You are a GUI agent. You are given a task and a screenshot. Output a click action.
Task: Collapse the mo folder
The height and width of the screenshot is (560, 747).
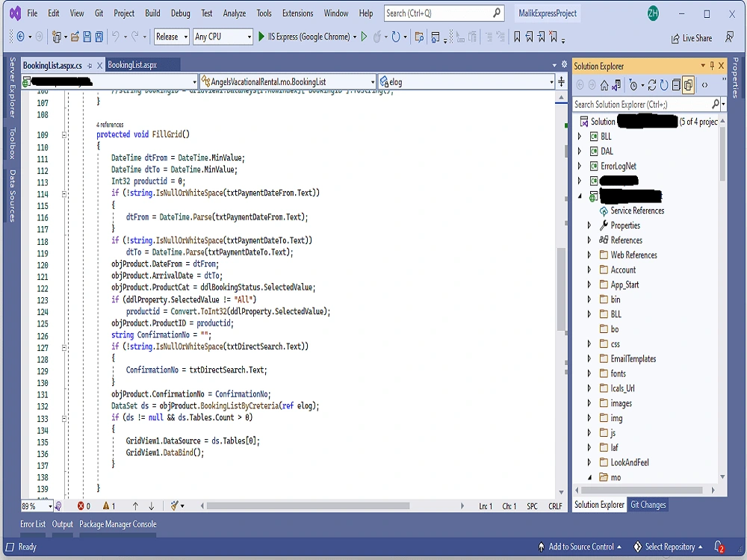(x=589, y=477)
